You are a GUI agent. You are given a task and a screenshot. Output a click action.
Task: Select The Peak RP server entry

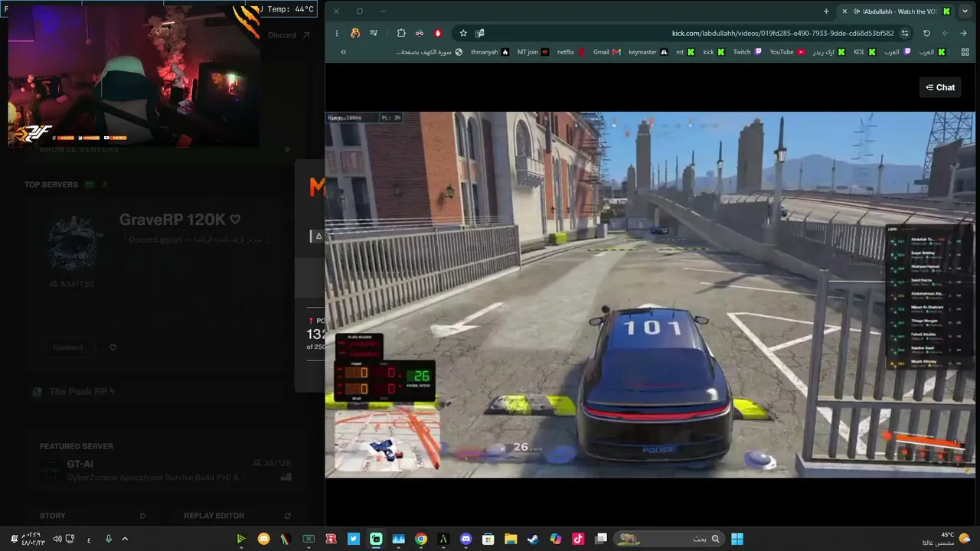[x=73, y=392]
